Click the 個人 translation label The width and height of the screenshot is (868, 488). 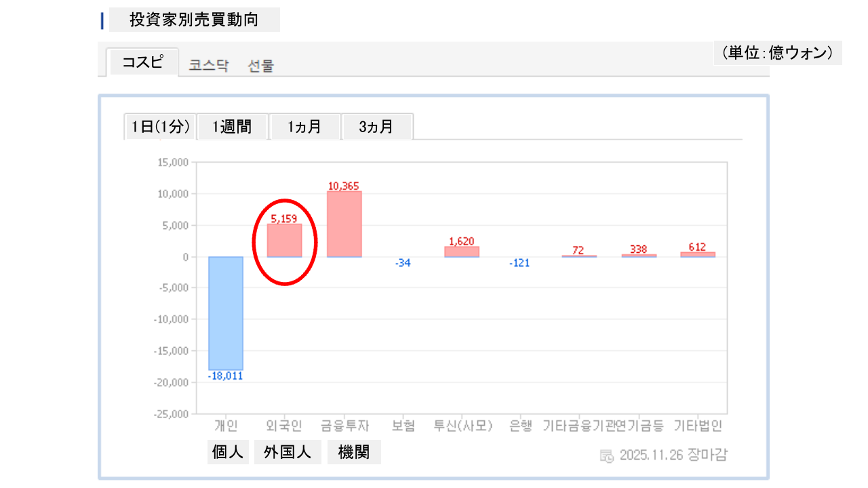[228, 453]
